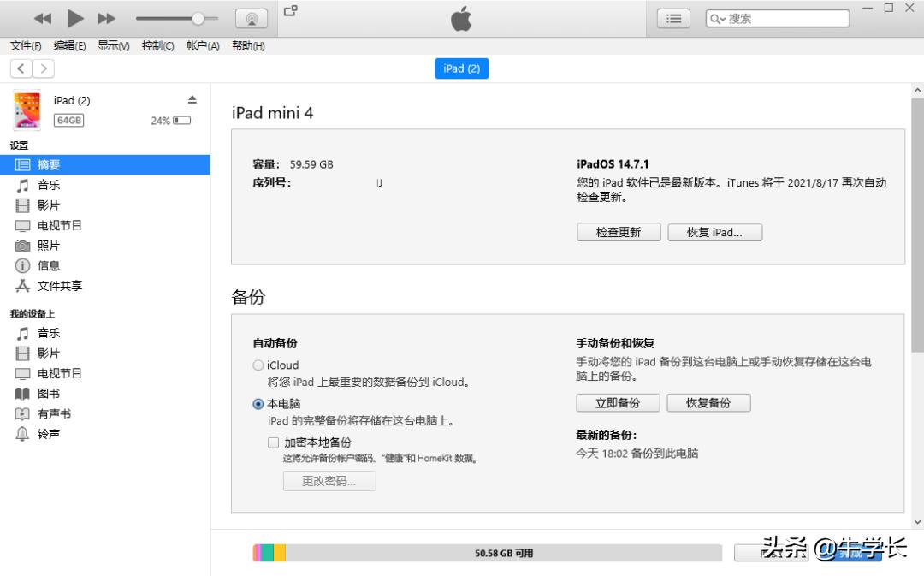Open the 帮助 menu
Screen dimensions: 924x576
click(247, 45)
